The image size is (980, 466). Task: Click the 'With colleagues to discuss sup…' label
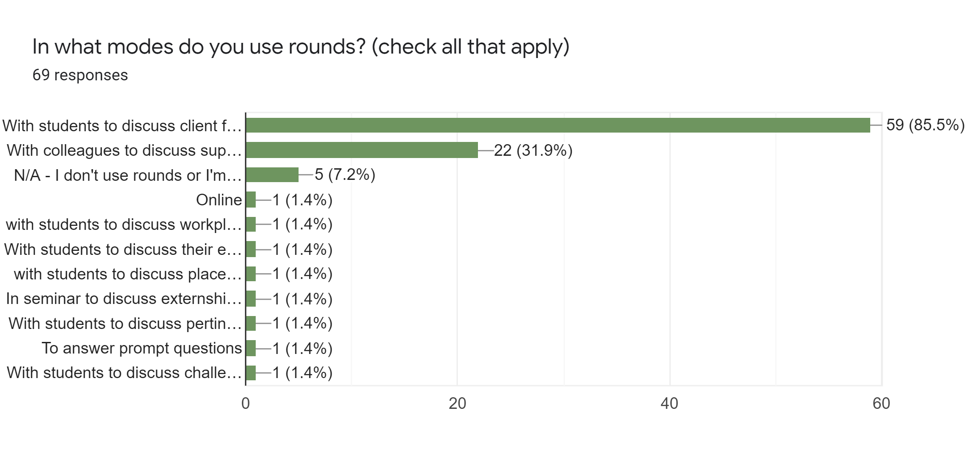click(124, 150)
